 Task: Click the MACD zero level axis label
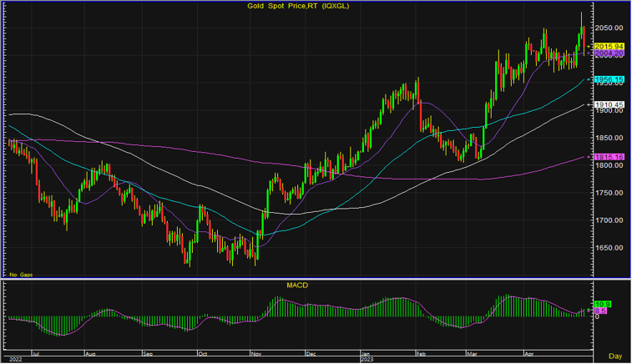tap(597, 317)
